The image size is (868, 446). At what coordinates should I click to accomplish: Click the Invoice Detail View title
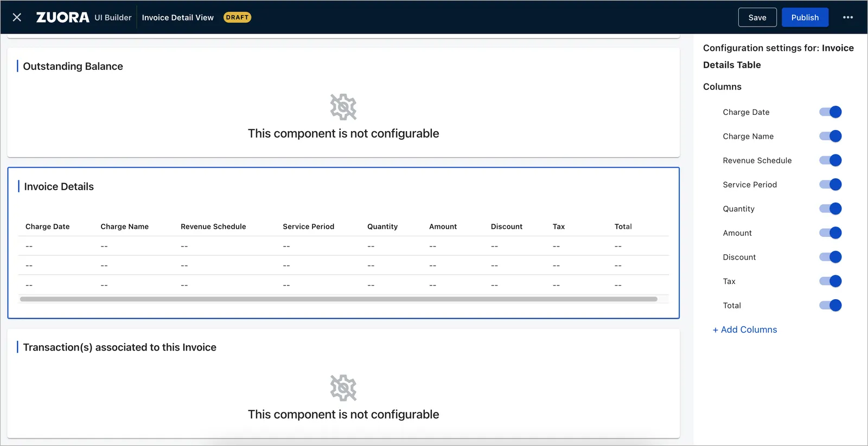178,17
